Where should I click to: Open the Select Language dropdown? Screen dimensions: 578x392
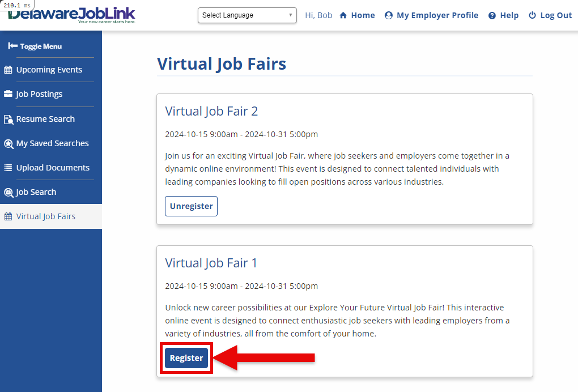(x=247, y=15)
